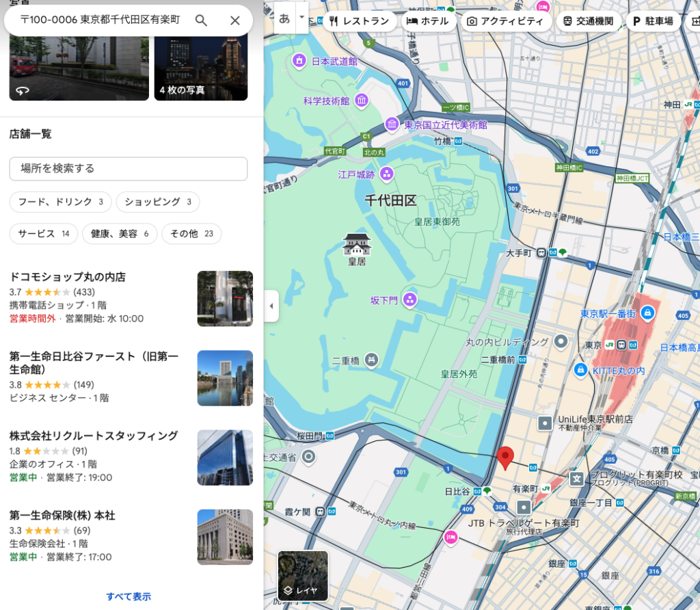700x610 pixels.
Task: Filter map by 交通機関
Action: point(589,21)
